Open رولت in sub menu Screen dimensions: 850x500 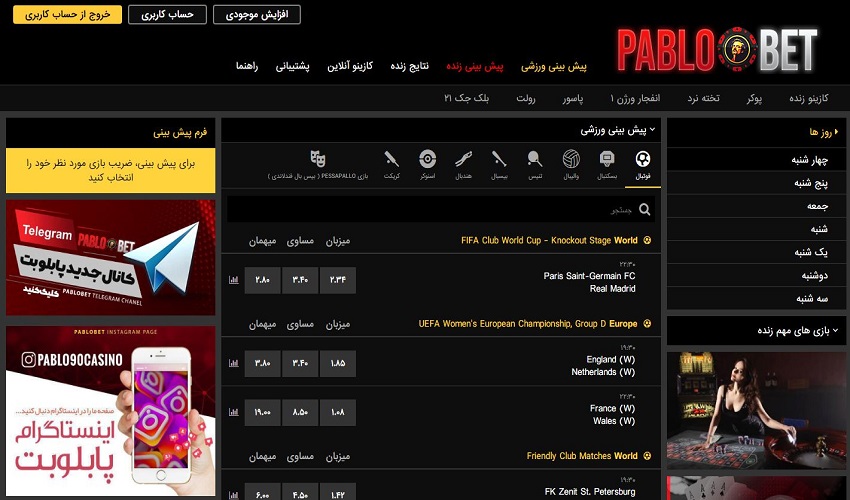tap(525, 98)
